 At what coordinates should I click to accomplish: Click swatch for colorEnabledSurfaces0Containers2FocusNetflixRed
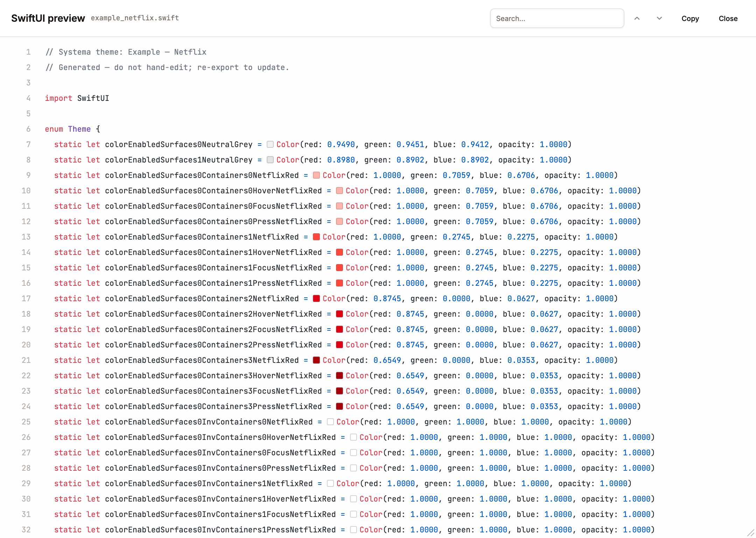point(339,329)
